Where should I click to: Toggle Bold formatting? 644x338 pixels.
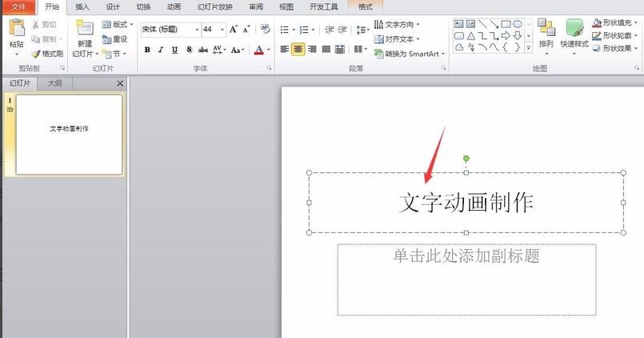(147, 50)
